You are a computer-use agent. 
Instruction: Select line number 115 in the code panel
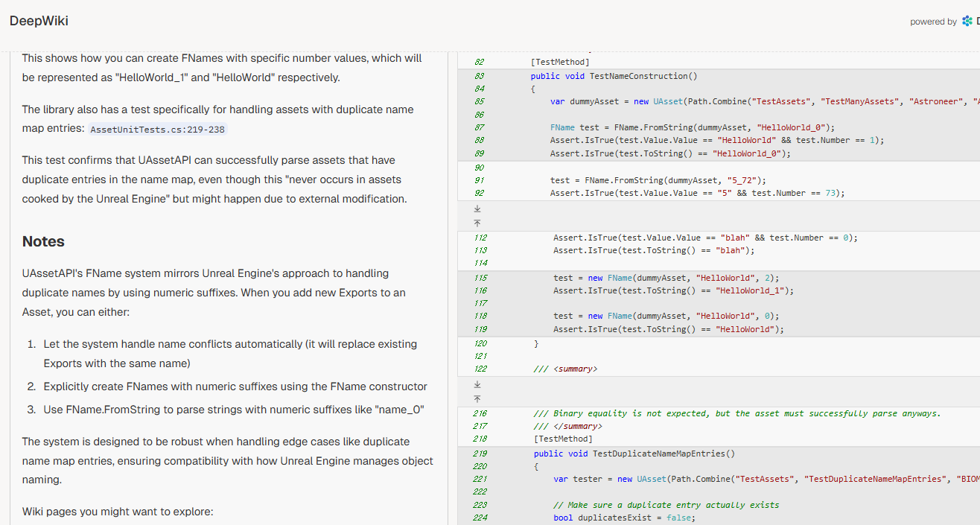pyautogui.click(x=479, y=278)
